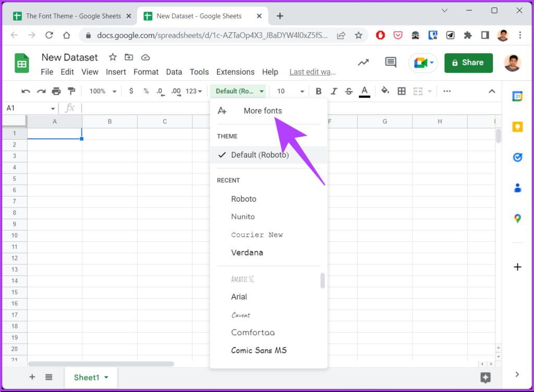Click the merge cells icon

coord(418,91)
